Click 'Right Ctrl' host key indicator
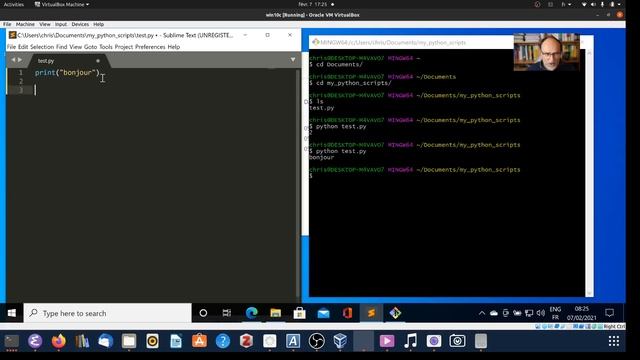 click(614, 327)
